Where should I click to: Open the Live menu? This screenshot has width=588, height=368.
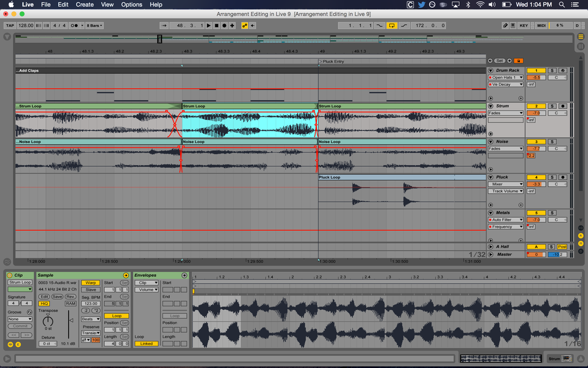pos(28,5)
